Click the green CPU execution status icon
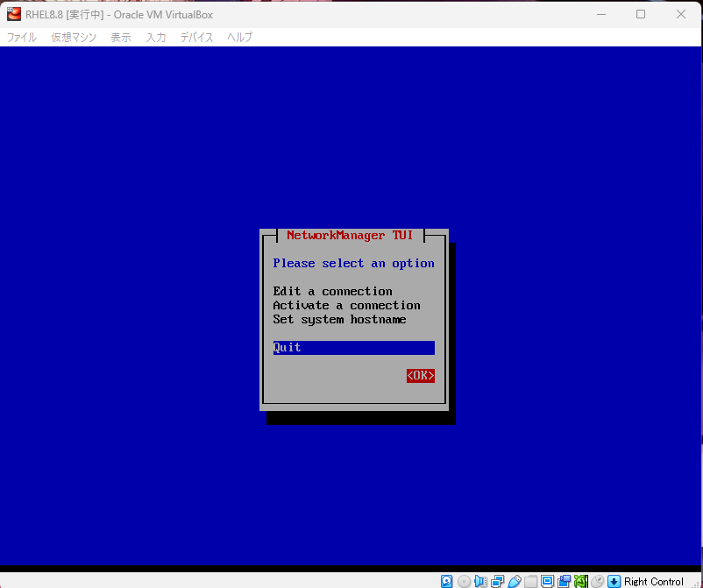This screenshot has height=588, width=703. [x=580, y=581]
